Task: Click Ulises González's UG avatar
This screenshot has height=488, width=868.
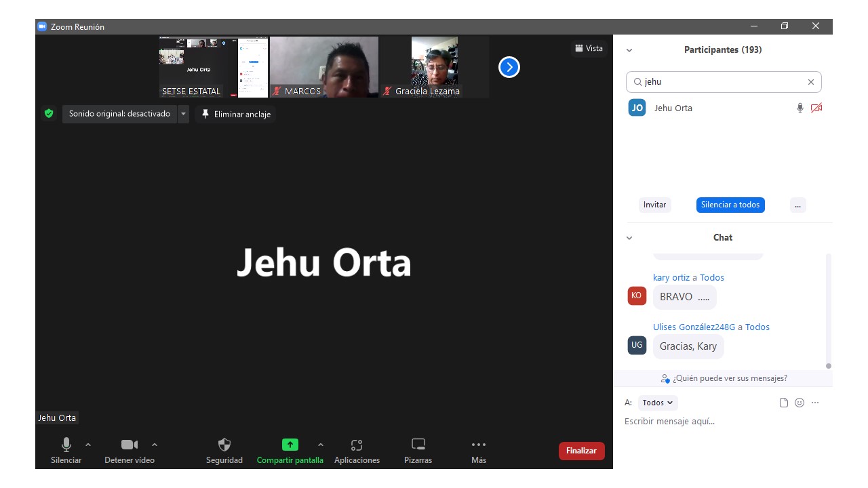Action: (637, 345)
